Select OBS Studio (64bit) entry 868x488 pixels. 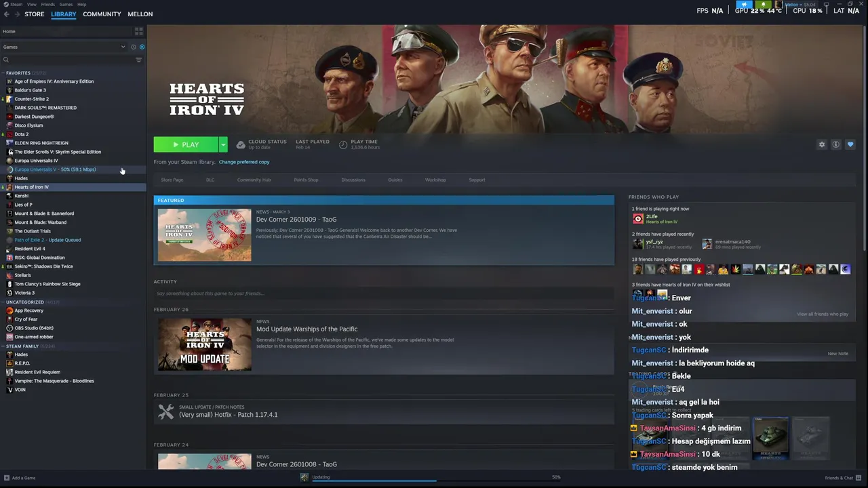[34, 328]
